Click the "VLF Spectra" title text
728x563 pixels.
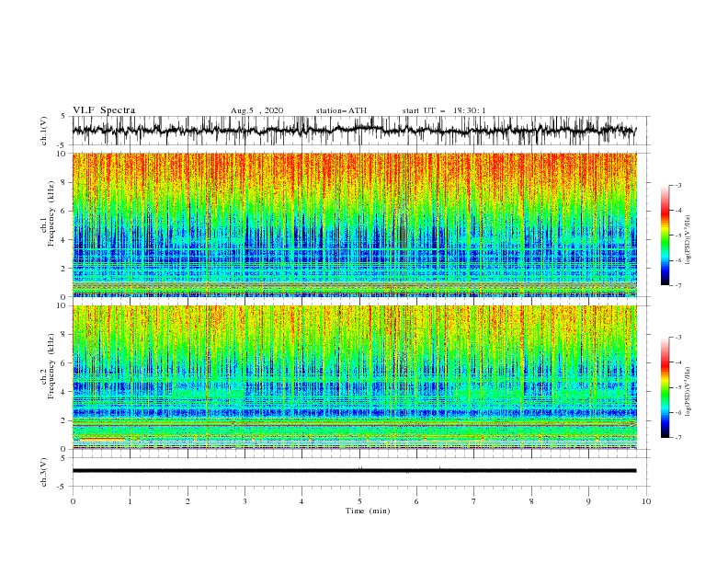tap(104, 110)
